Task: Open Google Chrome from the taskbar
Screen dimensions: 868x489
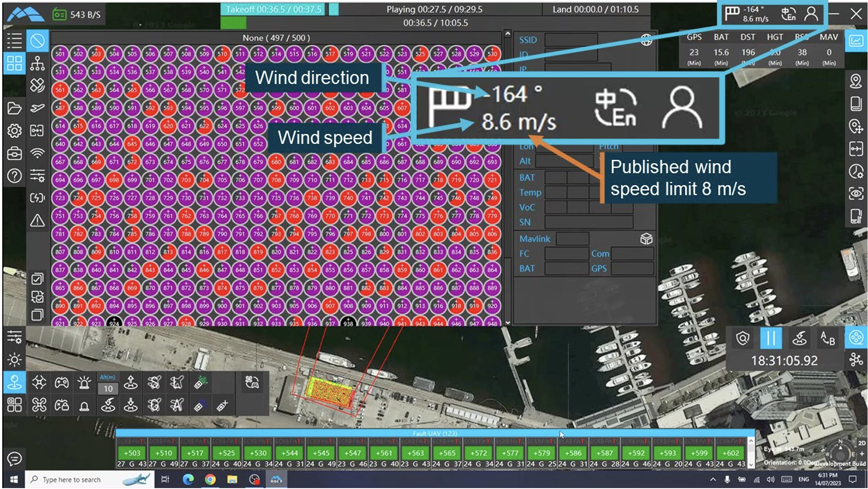Action: click(x=210, y=480)
